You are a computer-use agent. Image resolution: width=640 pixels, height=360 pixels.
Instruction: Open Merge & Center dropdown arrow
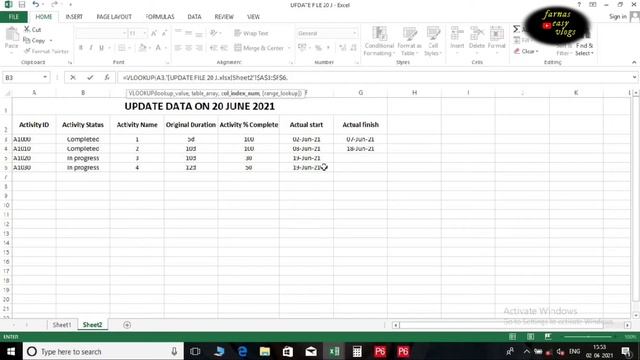click(x=289, y=48)
